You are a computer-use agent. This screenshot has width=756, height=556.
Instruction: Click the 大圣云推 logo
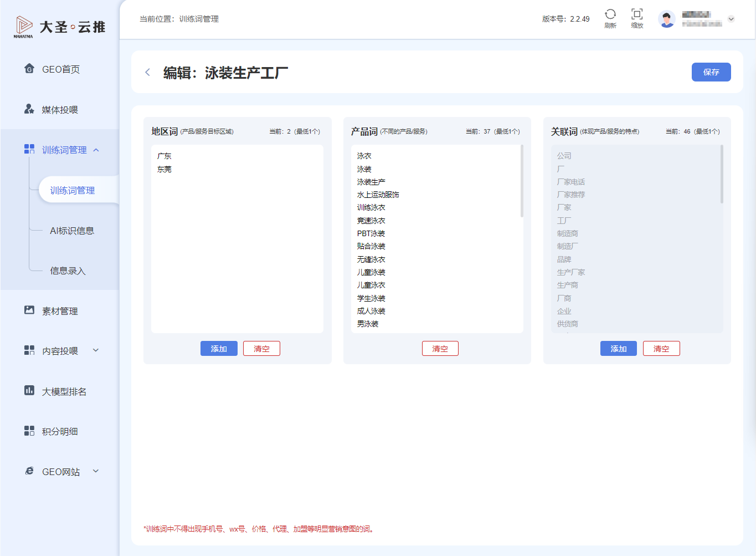click(x=59, y=27)
